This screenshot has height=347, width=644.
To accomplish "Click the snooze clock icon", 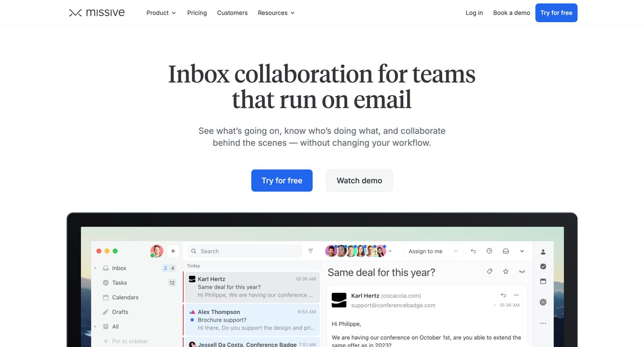I will 489,251.
